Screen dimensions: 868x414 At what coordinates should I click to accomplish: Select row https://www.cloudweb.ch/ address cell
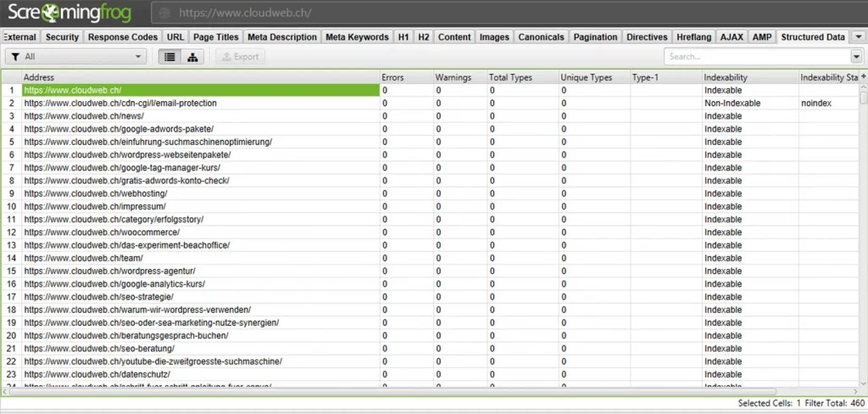click(200, 90)
